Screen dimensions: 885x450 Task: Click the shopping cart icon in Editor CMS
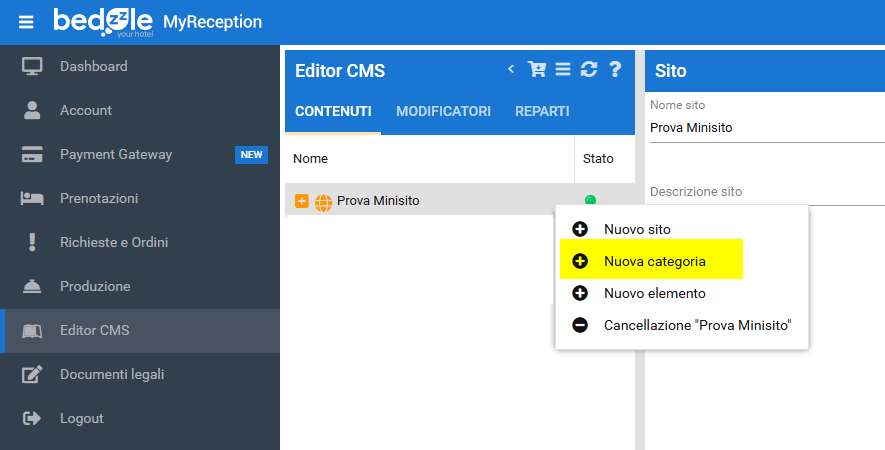(537, 70)
